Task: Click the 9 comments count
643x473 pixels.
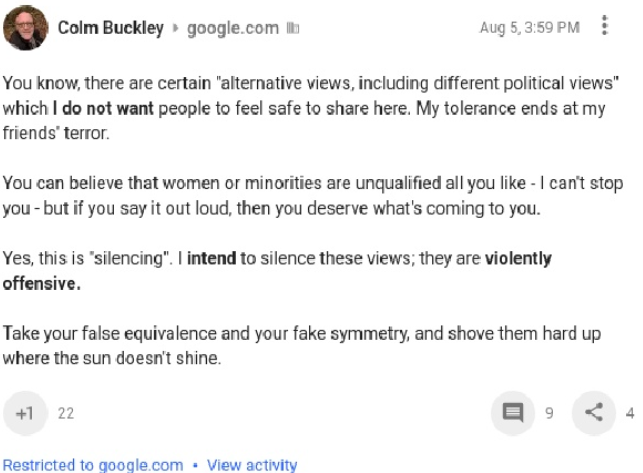Action: click(x=549, y=413)
